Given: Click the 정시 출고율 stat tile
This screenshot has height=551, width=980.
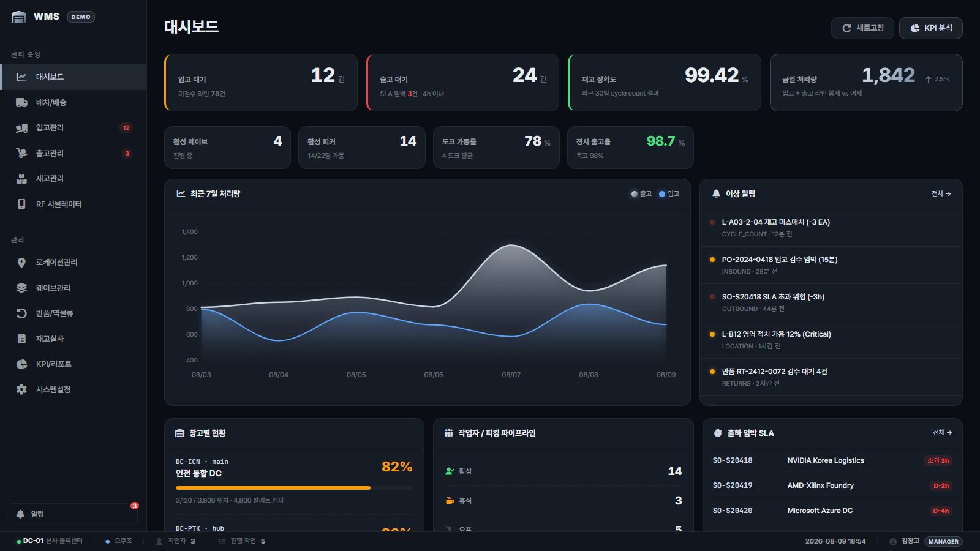Looking at the screenshot, I should tap(630, 148).
